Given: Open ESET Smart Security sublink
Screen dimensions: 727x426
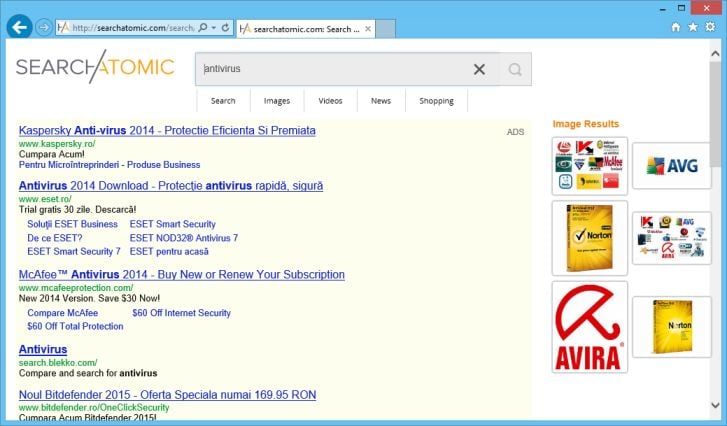Looking at the screenshot, I should [172, 224].
